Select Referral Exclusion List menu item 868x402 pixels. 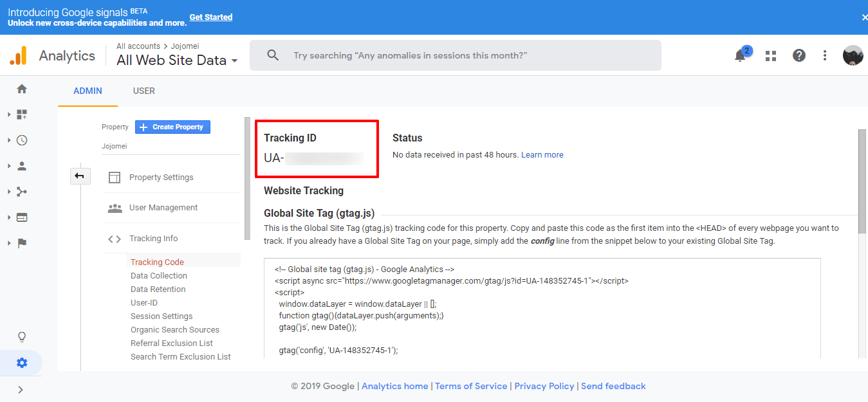tap(172, 343)
